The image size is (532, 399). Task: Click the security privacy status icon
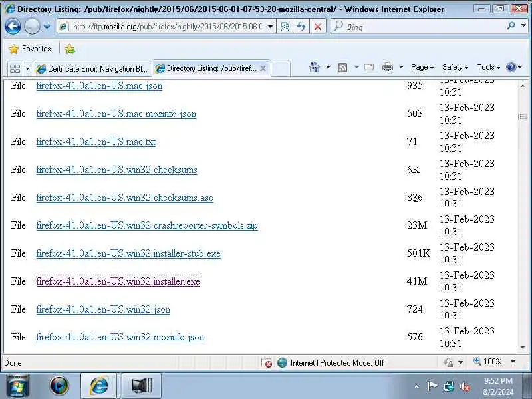pos(448,362)
